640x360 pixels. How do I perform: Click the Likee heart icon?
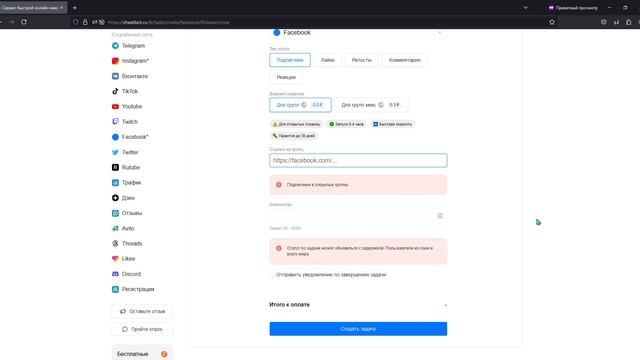[x=115, y=259]
